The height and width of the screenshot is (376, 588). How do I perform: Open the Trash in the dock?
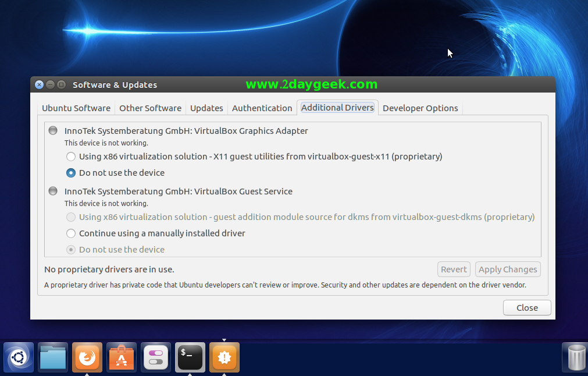coord(576,357)
